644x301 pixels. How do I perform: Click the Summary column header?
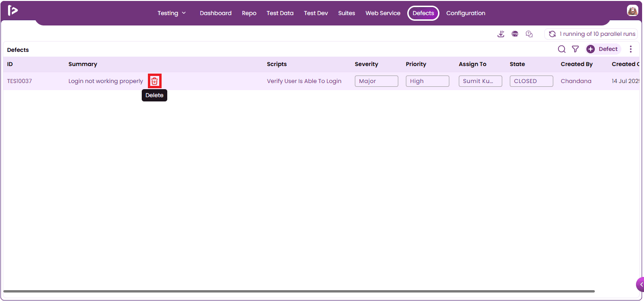point(83,64)
